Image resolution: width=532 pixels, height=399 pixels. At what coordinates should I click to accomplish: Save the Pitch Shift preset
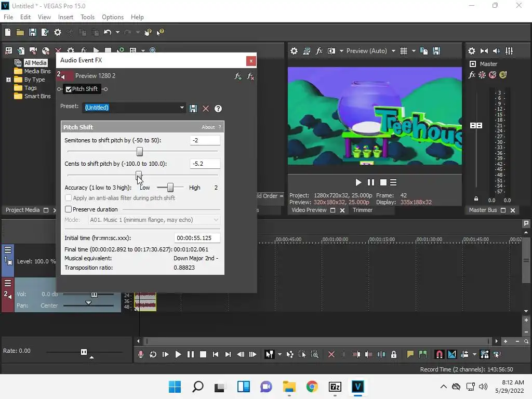point(193,109)
